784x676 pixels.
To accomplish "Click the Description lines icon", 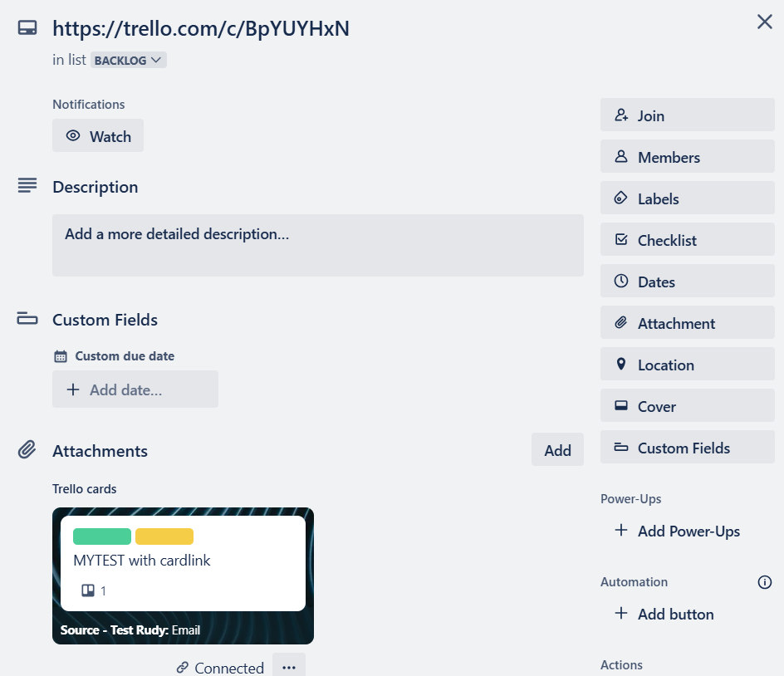I will [x=27, y=185].
